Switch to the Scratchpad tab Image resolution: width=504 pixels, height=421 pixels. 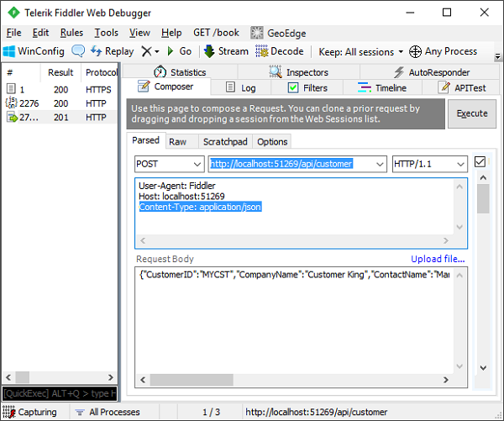pyautogui.click(x=225, y=142)
